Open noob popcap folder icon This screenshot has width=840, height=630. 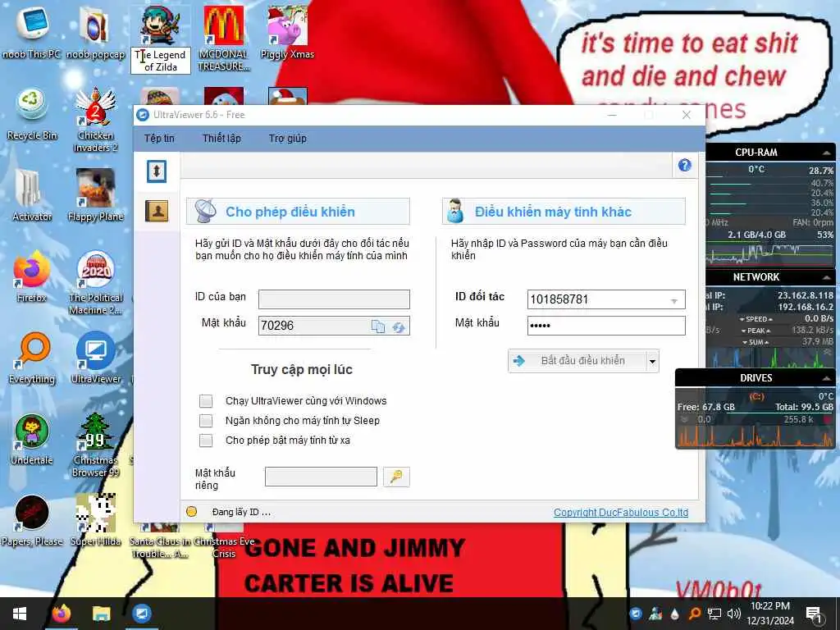(95, 32)
